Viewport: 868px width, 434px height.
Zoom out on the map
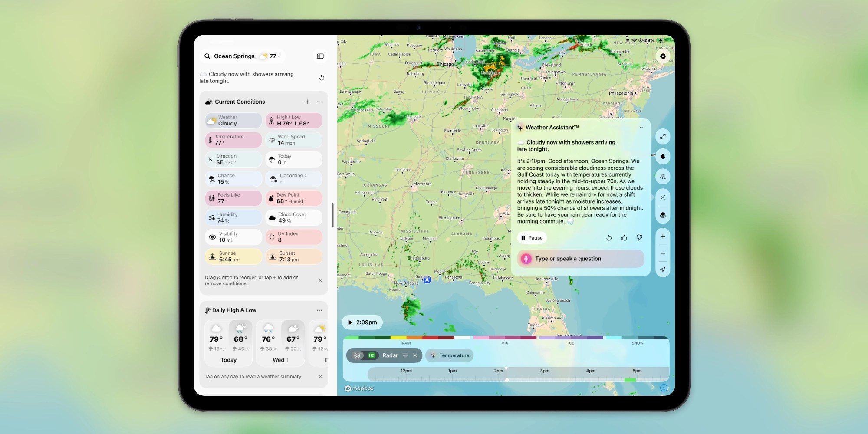point(663,253)
